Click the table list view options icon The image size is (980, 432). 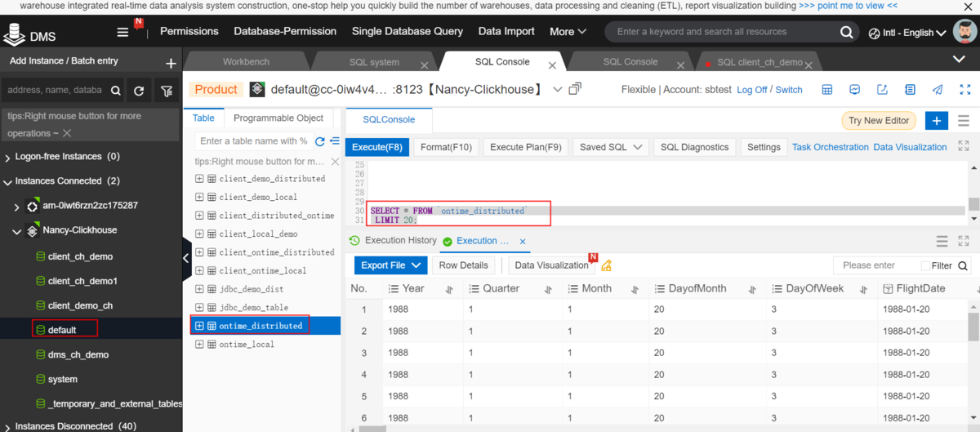(x=335, y=141)
